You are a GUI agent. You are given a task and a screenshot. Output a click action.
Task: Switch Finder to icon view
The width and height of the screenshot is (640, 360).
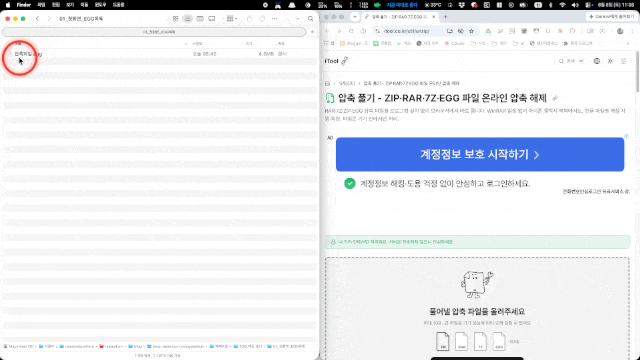(176, 19)
